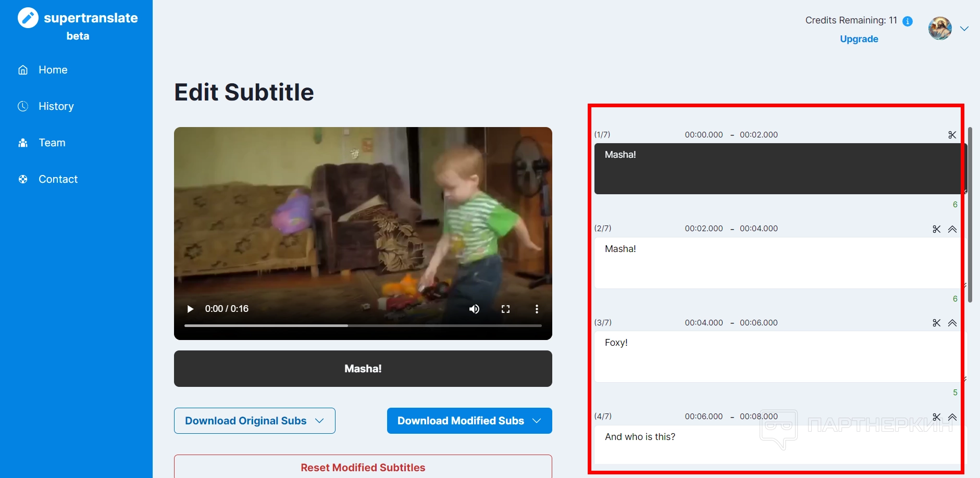This screenshot has width=980, height=478.
Task: Split subtitle 2/7 with scissors icon
Action: pos(936,229)
